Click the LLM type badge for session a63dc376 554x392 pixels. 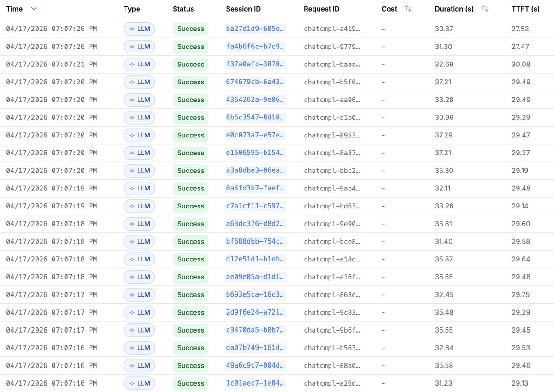[139, 224]
